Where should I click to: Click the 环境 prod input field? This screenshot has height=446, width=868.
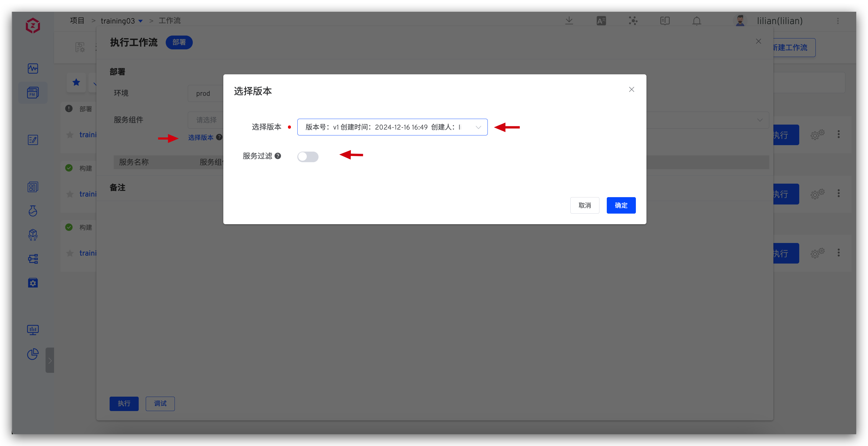(x=206, y=93)
